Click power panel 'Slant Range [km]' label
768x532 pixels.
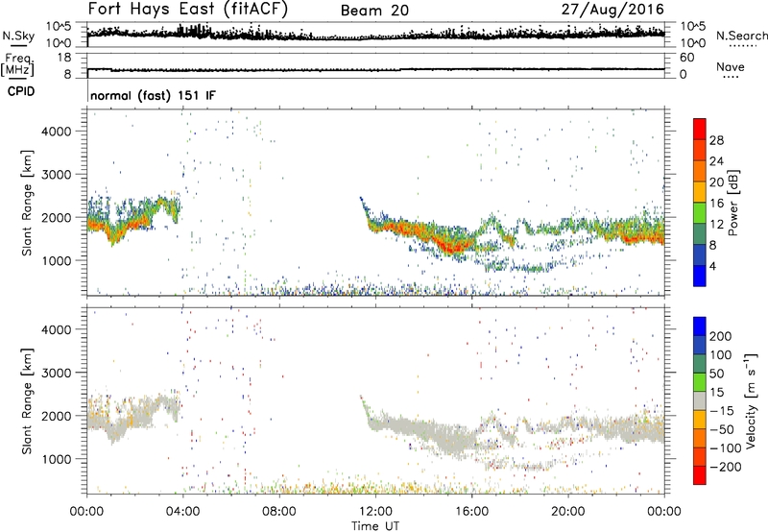[27, 203]
